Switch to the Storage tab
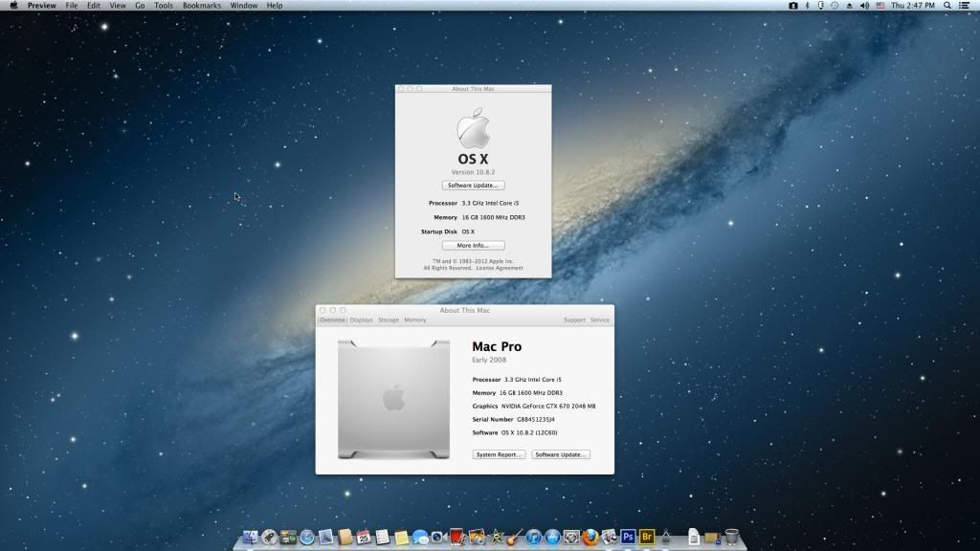980x551 pixels. coord(388,320)
